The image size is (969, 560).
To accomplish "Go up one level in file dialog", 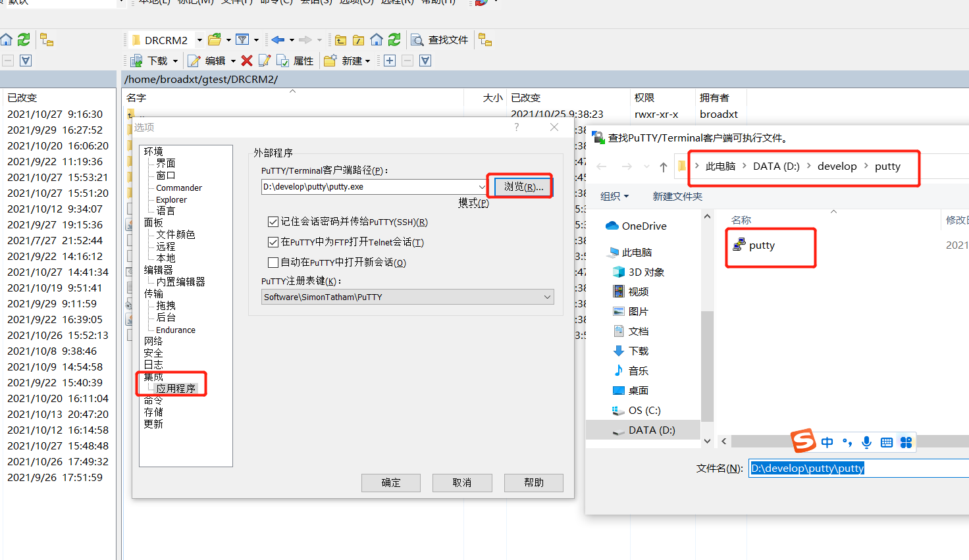I will (663, 166).
